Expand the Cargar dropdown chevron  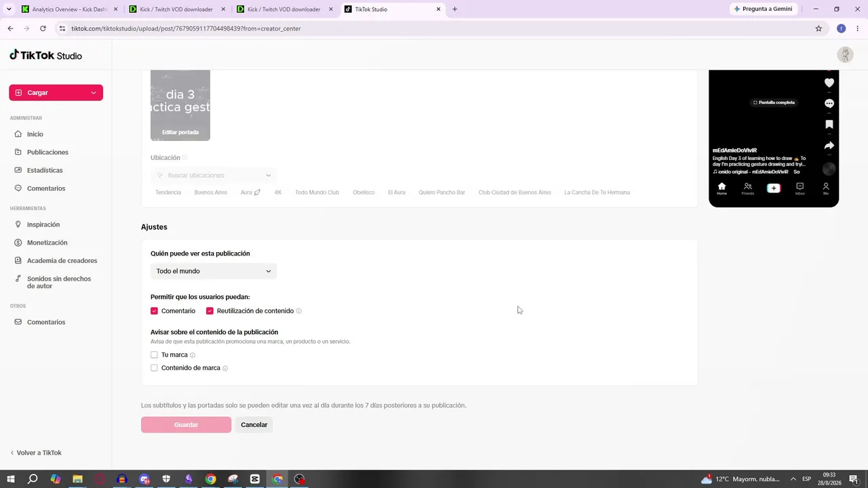coord(94,93)
